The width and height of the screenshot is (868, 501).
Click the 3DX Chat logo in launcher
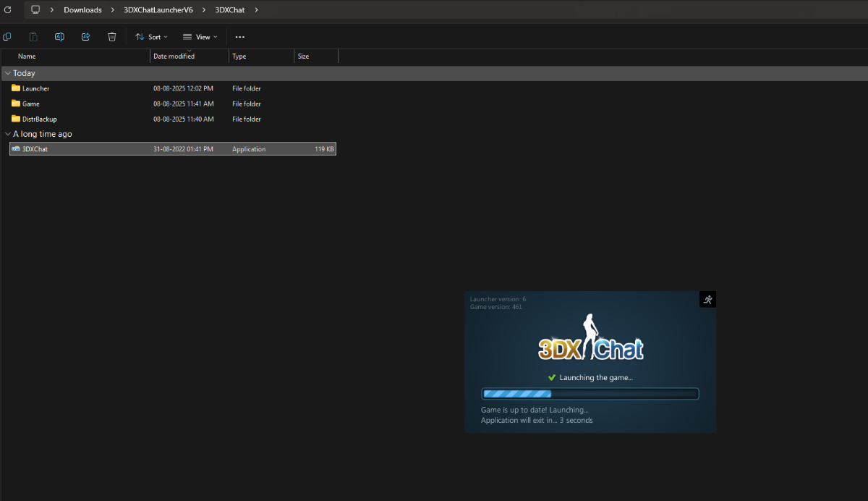tap(591, 337)
